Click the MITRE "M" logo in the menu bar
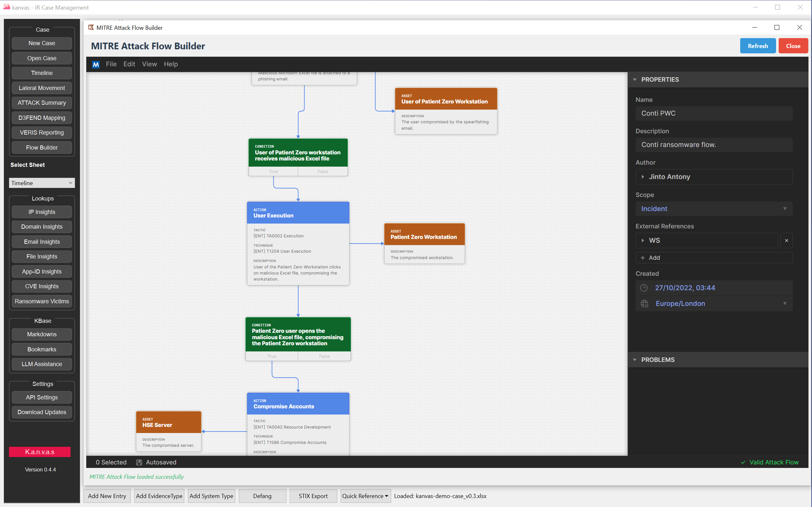812x507 pixels. [96, 64]
